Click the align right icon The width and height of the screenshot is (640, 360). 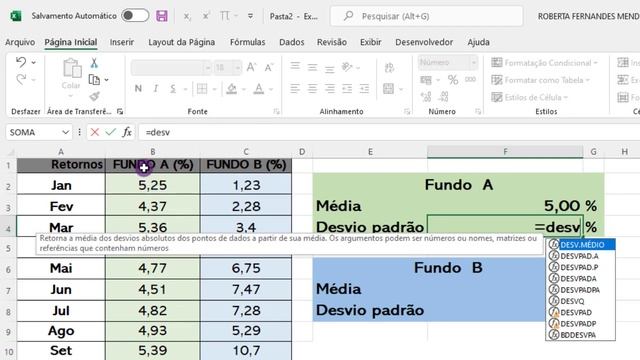[330, 89]
